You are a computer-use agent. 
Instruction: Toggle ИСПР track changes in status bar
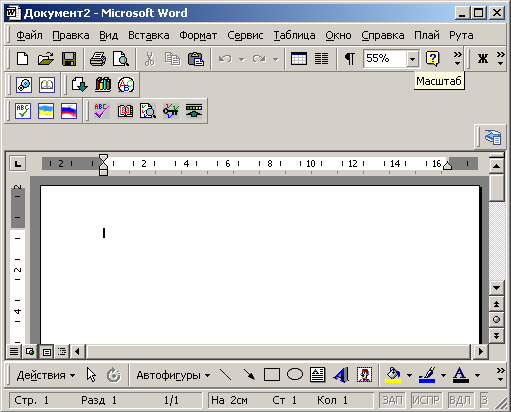(x=426, y=400)
